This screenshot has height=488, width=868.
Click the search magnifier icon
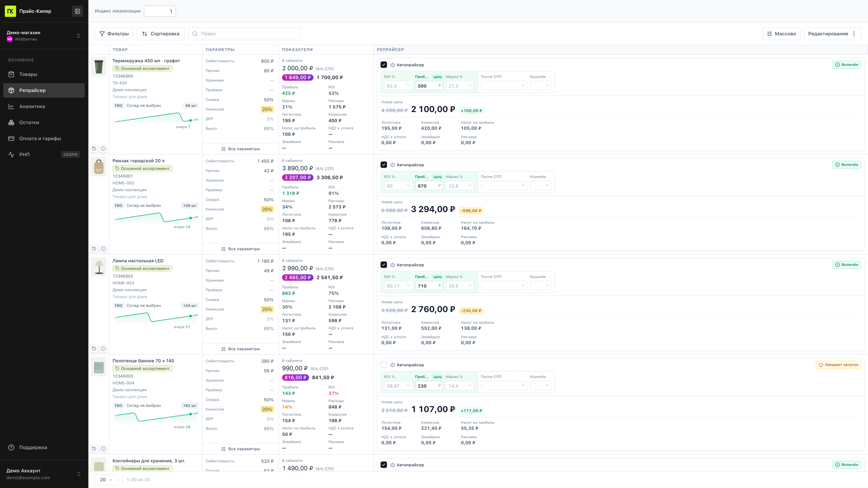tap(195, 34)
